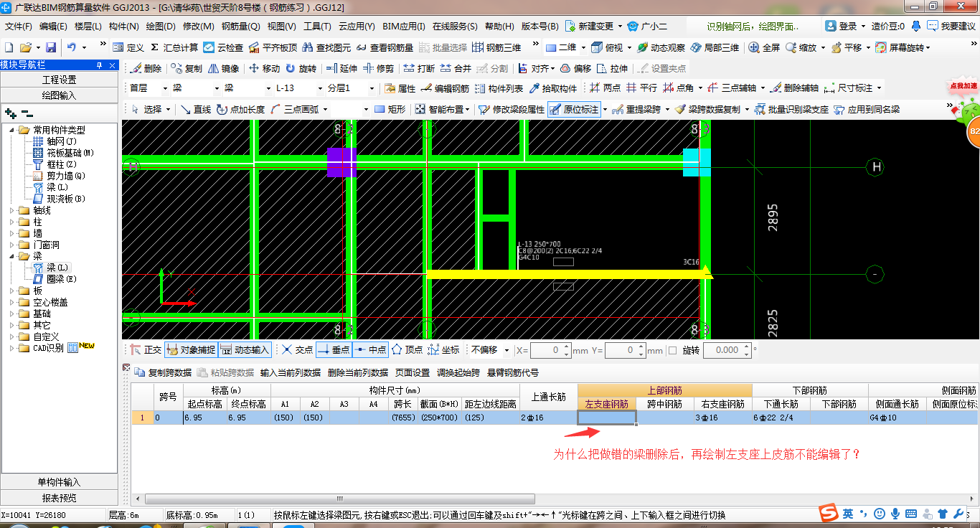Toggle 中点 midpoint snap
The width and height of the screenshot is (980, 528).
click(370, 350)
